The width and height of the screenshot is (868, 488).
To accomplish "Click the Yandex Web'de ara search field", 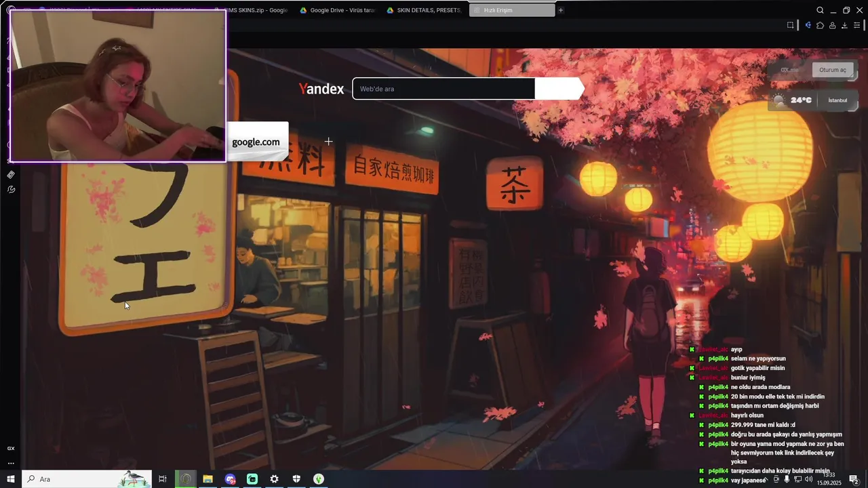I will pyautogui.click(x=443, y=89).
